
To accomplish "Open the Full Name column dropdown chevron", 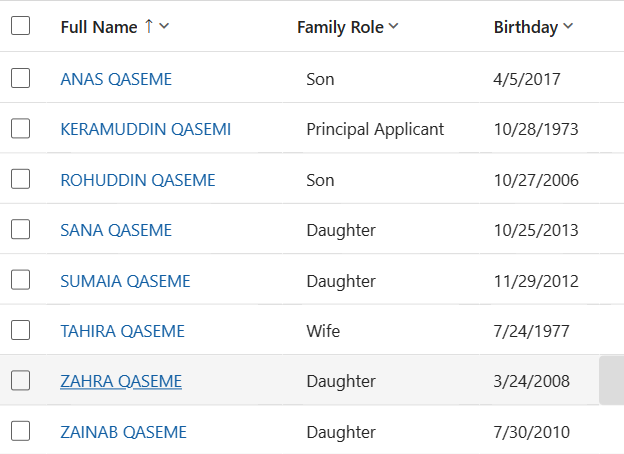I will (x=164, y=26).
